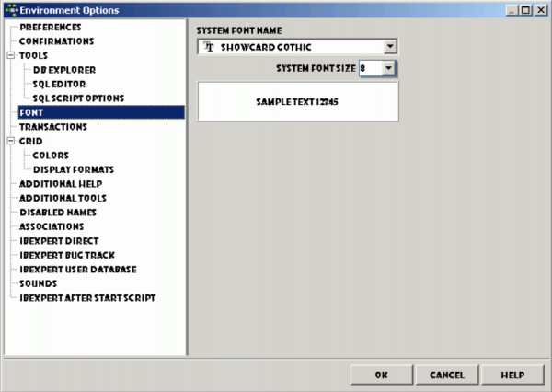The height and width of the screenshot is (392, 552).
Task: Click the Cancel button
Action: 447,375
